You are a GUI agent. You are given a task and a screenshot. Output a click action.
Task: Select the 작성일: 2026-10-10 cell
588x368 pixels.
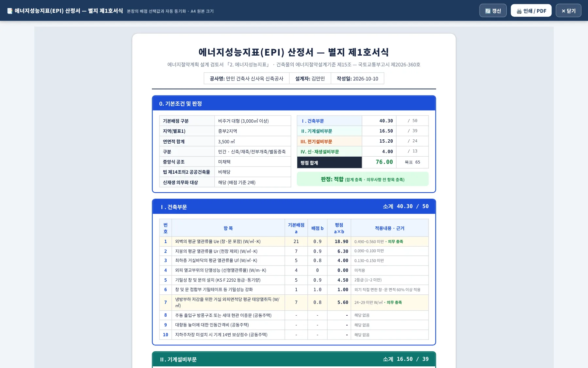pos(357,79)
